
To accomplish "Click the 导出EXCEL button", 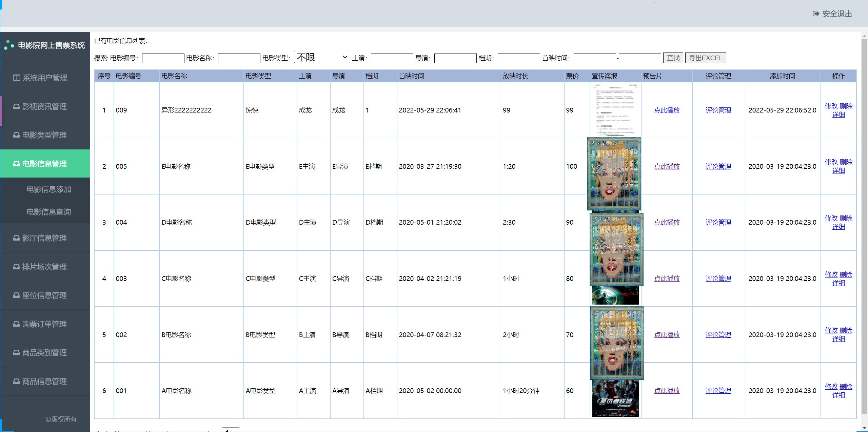I will (x=705, y=58).
